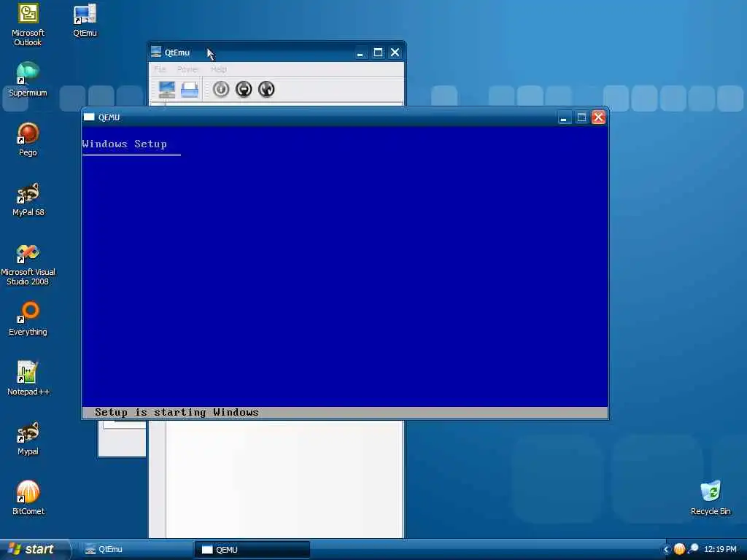Click the open machine icon in QtEmu toolbar
Viewport: 747px width, 560px height.
[x=190, y=89]
